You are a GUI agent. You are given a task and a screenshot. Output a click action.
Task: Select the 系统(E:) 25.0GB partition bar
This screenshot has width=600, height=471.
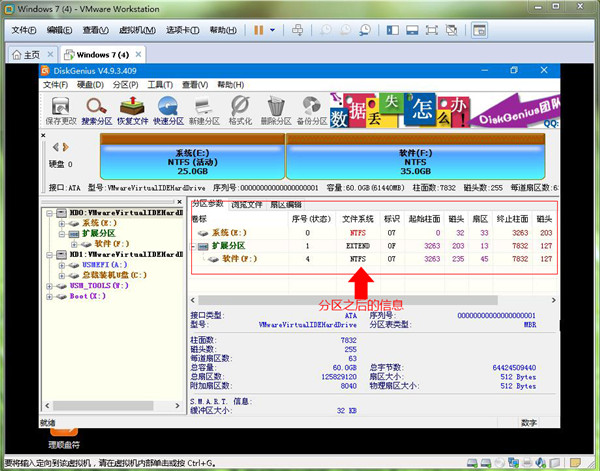tap(192, 156)
